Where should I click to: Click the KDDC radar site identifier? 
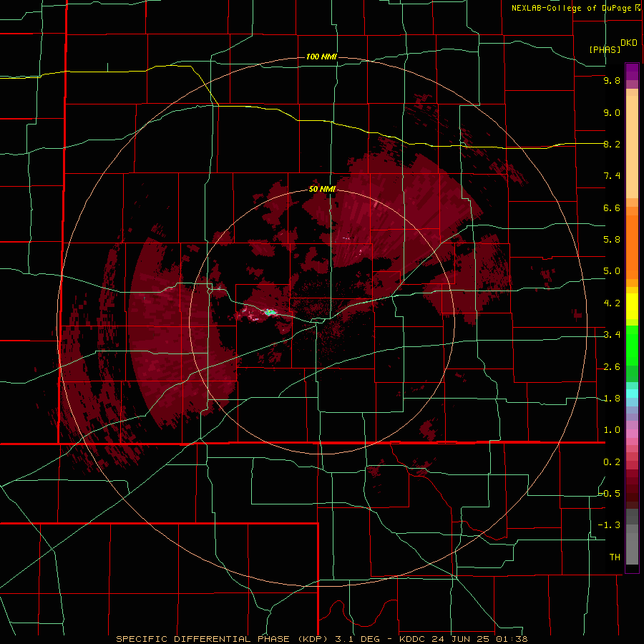point(413,639)
